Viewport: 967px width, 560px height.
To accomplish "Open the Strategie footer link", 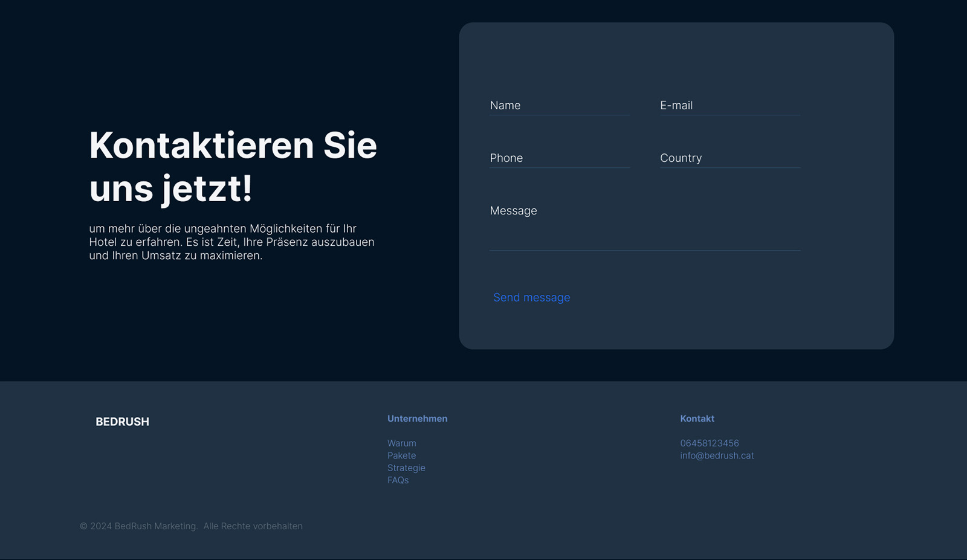I will tap(406, 468).
